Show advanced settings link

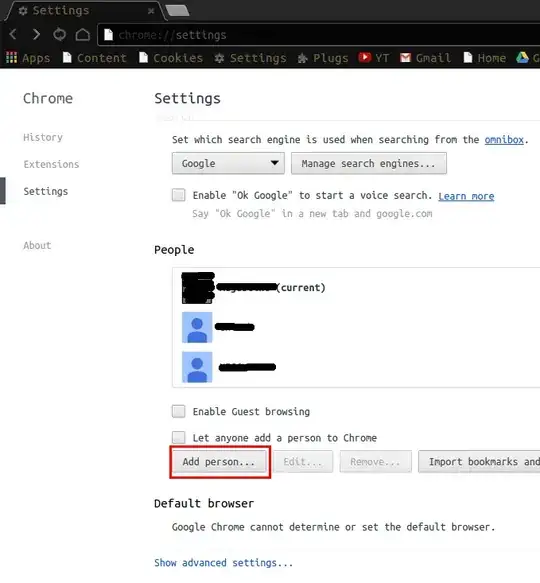point(224,563)
